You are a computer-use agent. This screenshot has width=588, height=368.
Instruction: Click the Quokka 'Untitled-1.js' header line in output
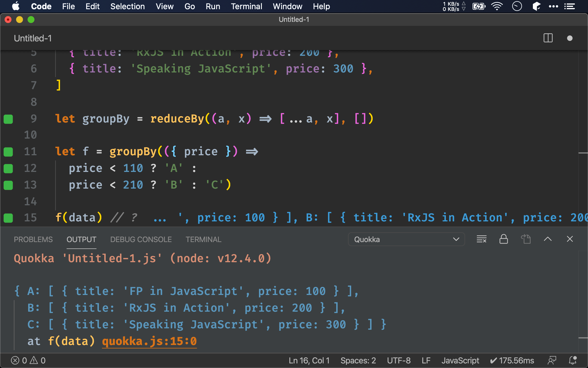pyautogui.click(x=143, y=258)
